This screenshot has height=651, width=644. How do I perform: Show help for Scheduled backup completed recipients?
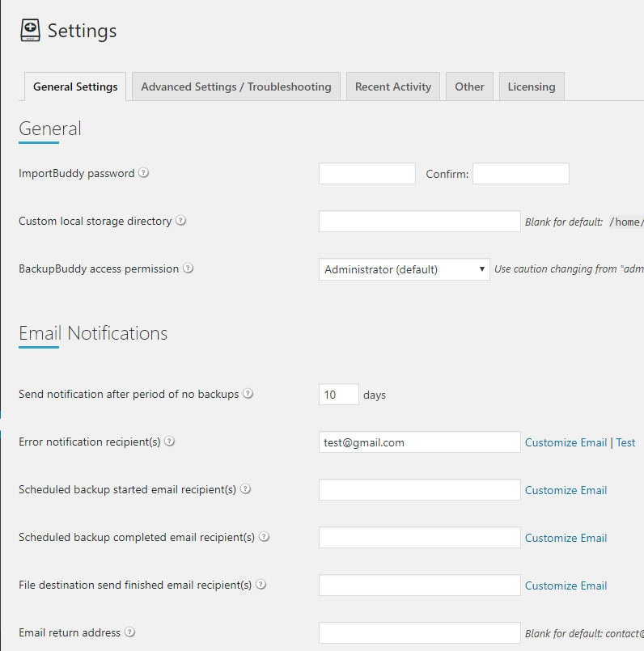coord(264,537)
